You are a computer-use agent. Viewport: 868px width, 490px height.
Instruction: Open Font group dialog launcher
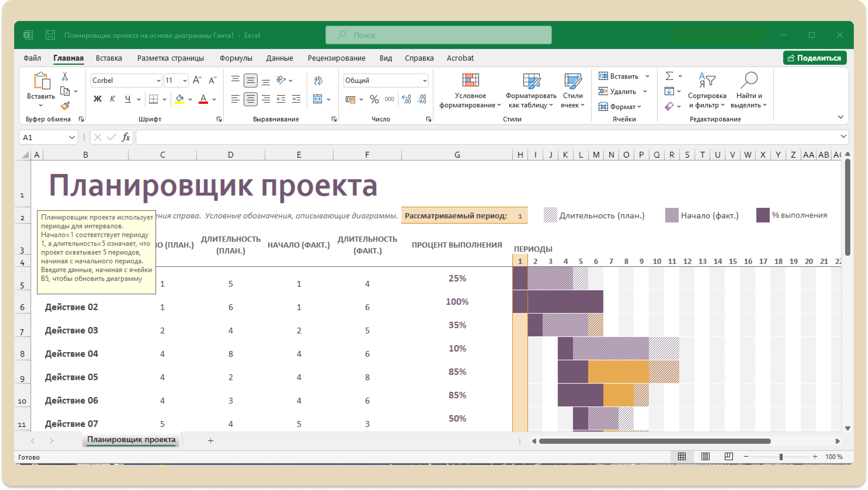[219, 119]
